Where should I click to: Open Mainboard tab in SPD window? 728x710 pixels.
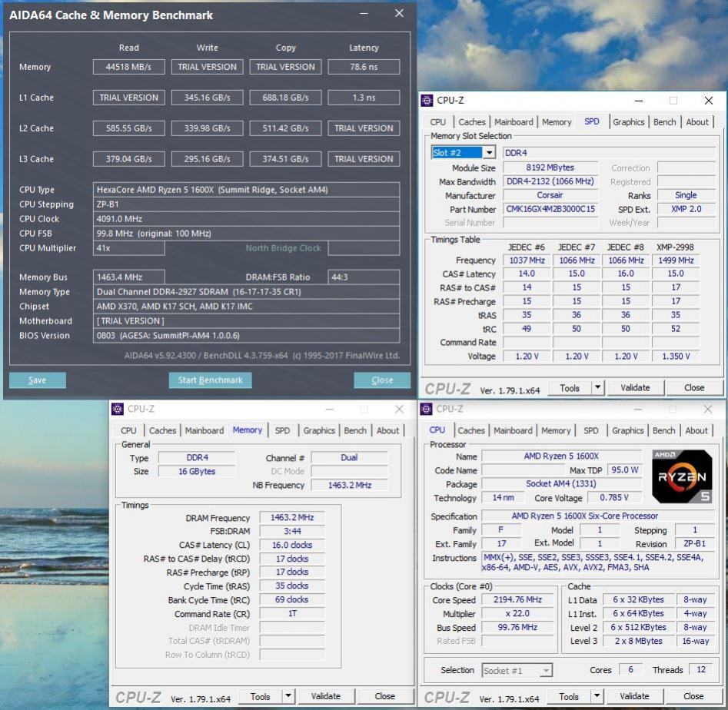pyautogui.click(x=514, y=122)
